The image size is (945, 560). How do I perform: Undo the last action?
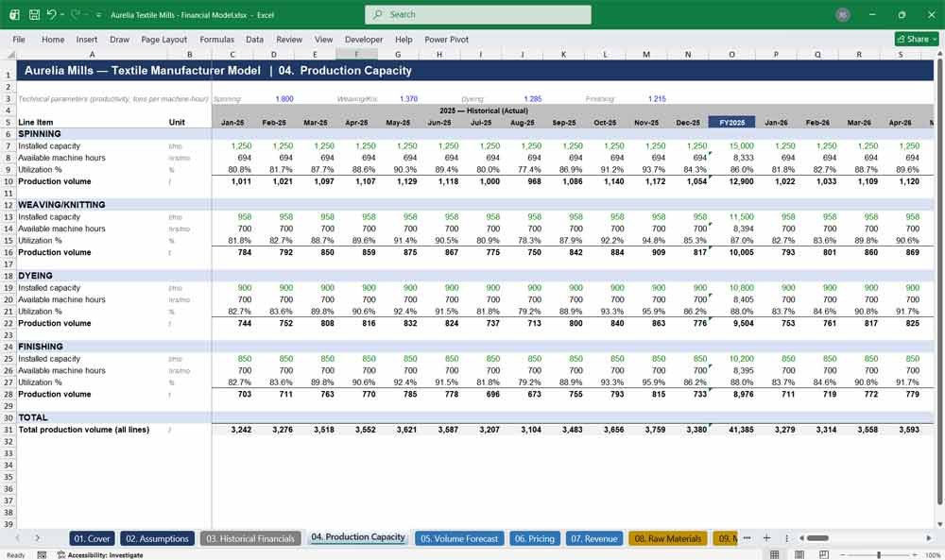coord(52,14)
